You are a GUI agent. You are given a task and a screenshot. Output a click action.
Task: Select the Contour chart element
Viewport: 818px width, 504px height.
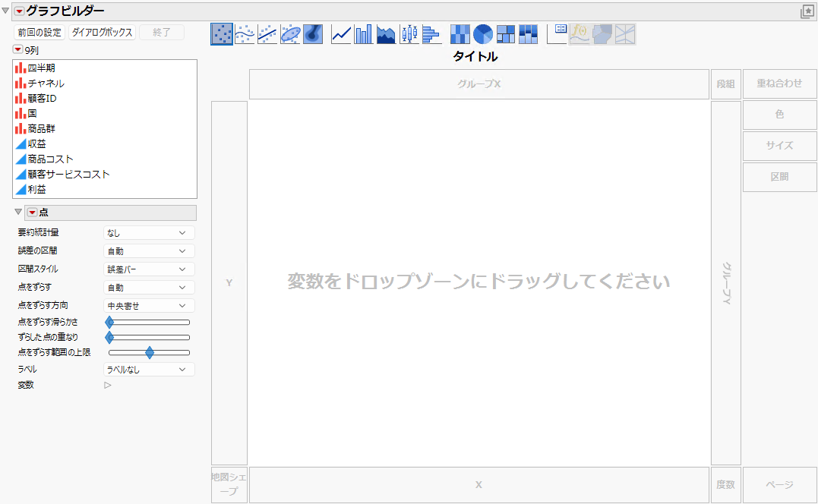312,34
